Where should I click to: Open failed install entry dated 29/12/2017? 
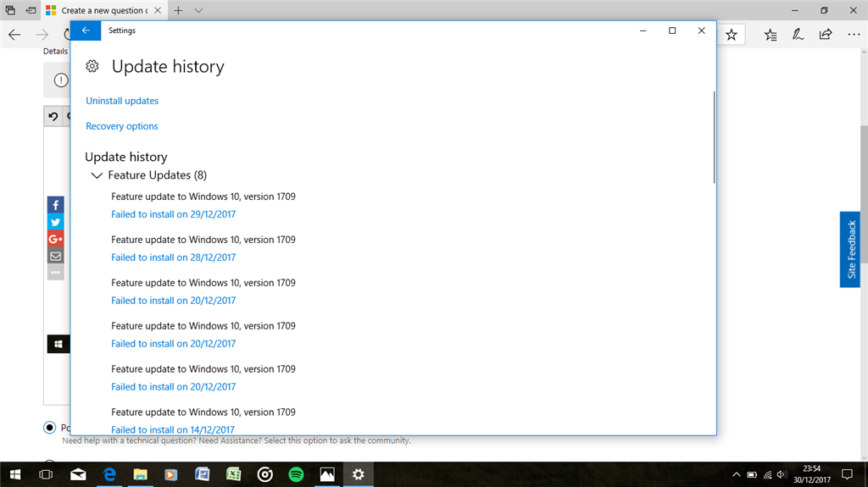[173, 214]
